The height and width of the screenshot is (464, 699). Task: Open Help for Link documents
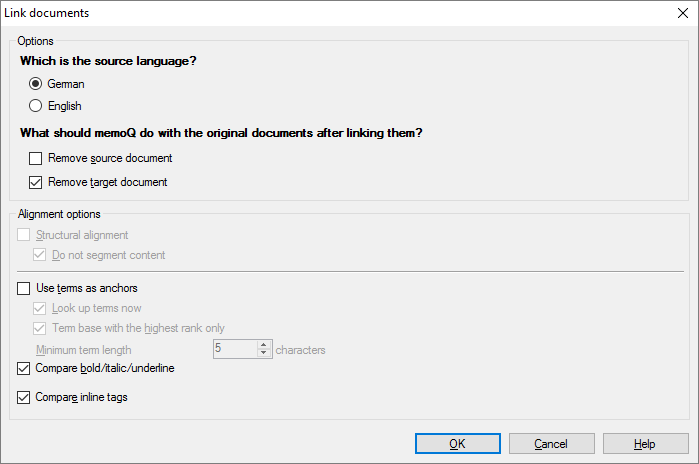[644, 444]
